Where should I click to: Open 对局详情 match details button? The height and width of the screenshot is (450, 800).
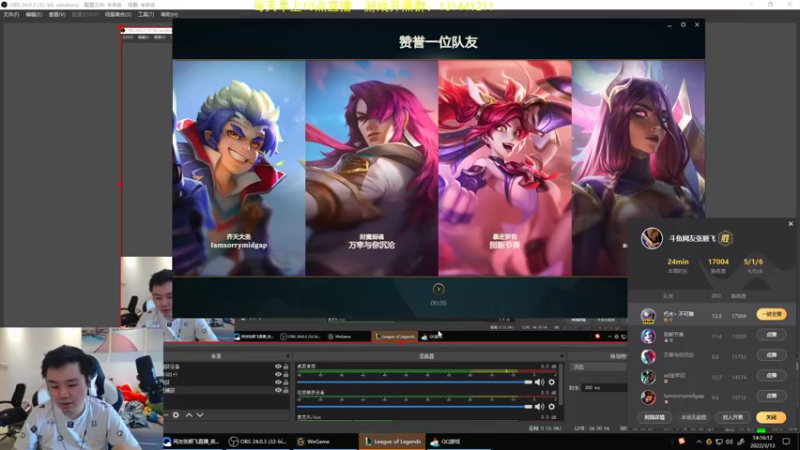click(x=654, y=417)
